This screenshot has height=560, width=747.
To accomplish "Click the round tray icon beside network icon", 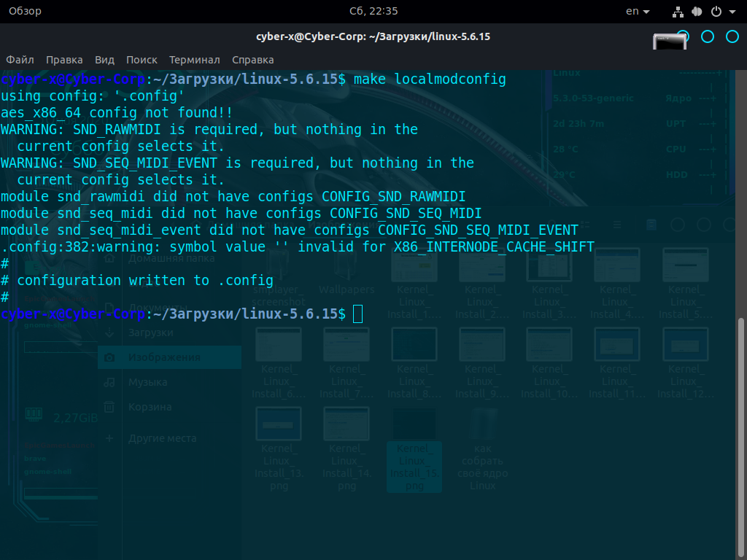I will 697,12.
